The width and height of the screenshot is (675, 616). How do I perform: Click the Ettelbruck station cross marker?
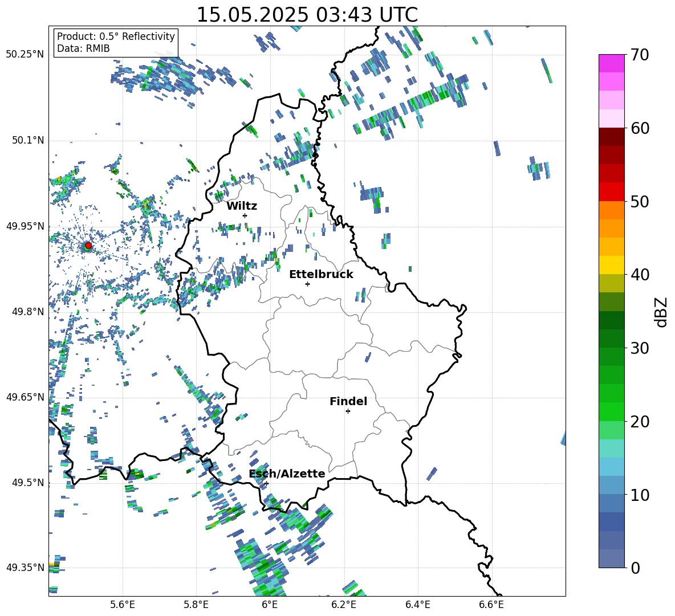(307, 284)
